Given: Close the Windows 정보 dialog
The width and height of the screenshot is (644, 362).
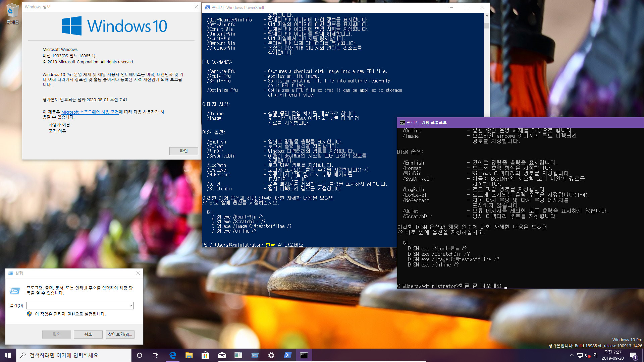Looking at the screenshot, I should click(196, 7).
